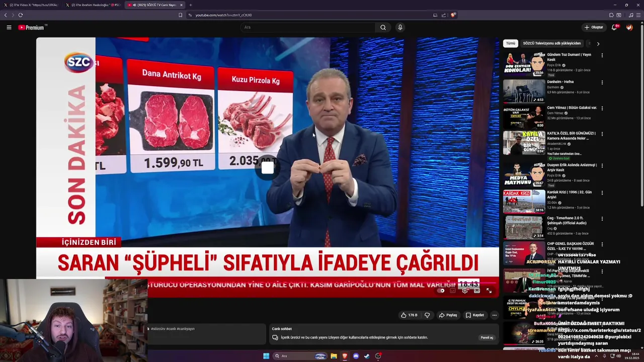The height and width of the screenshot is (362, 644).
Task: Click the bookmark icon in address bar
Action: point(180,15)
